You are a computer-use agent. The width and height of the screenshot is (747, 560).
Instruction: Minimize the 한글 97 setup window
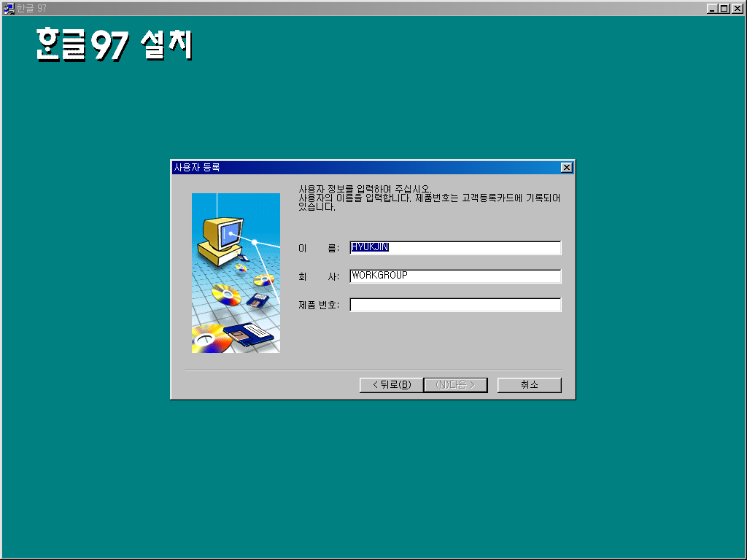pos(712,9)
